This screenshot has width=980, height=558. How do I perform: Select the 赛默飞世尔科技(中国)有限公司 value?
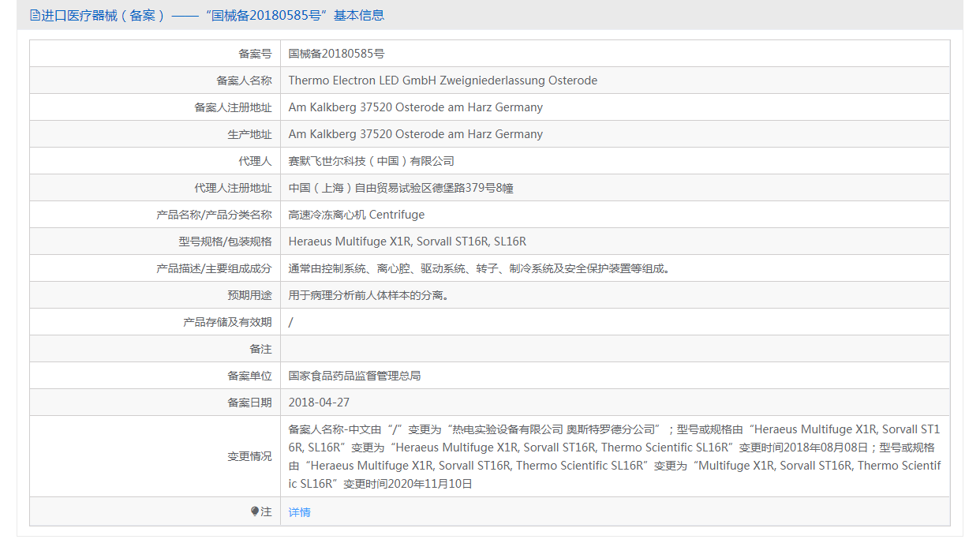[372, 161]
